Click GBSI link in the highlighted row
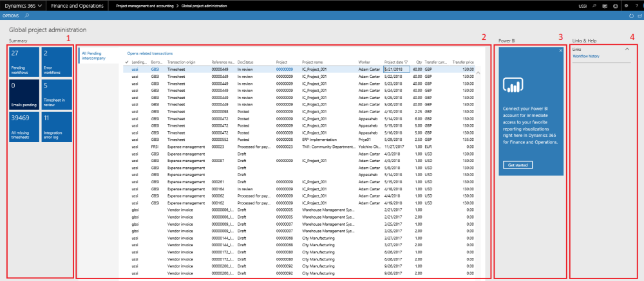 coord(155,69)
